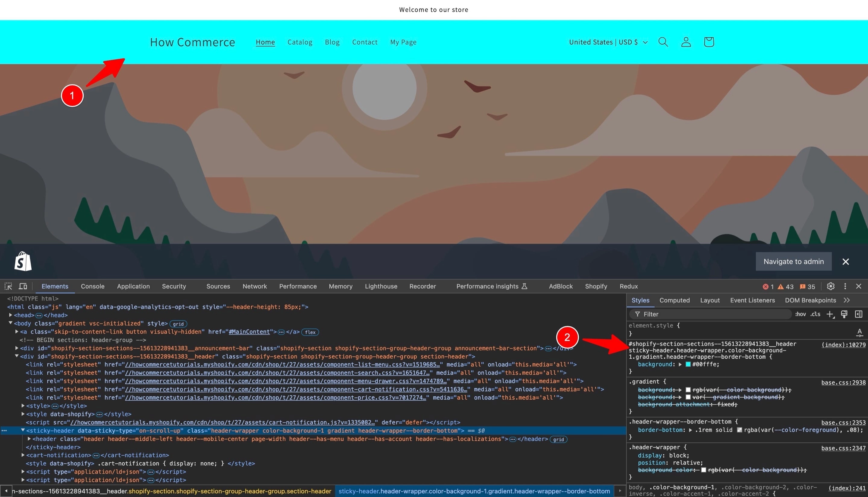Activate the inspect element picker
The image size is (868, 497).
[8, 286]
